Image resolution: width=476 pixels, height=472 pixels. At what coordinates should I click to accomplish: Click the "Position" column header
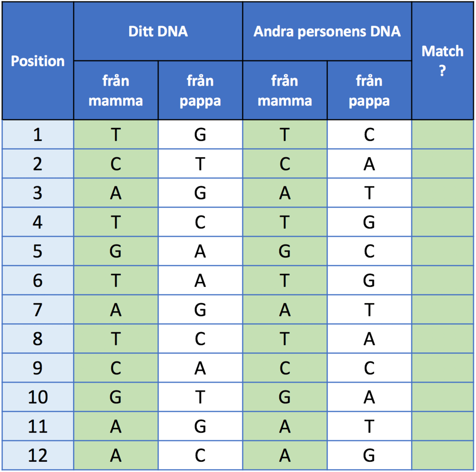coord(38,61)
